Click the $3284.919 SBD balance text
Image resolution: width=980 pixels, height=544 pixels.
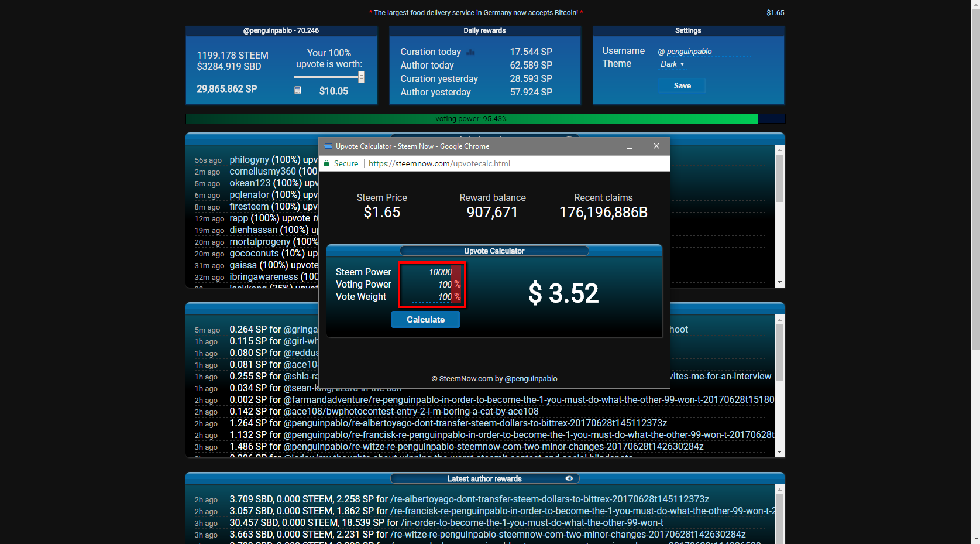pos(229,67)
